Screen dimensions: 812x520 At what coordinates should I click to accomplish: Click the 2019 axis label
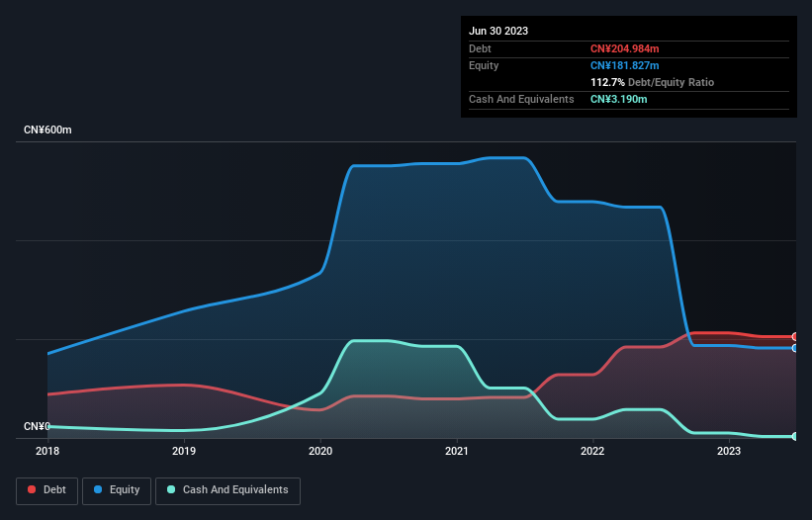pos(184,451)
